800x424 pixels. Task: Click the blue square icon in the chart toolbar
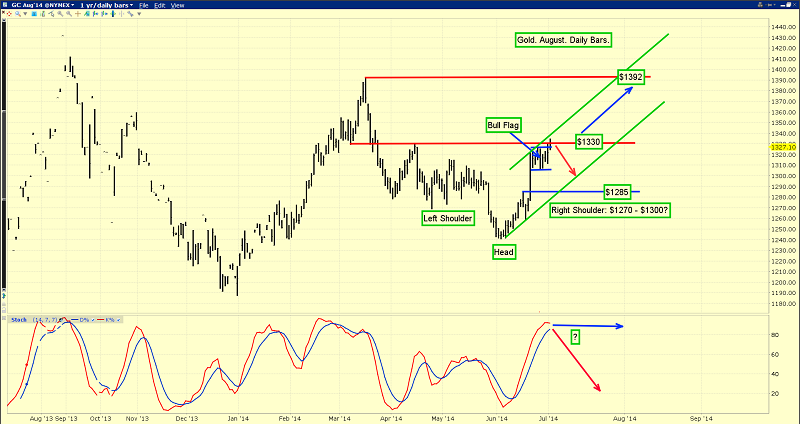click(x=33, y=14)
